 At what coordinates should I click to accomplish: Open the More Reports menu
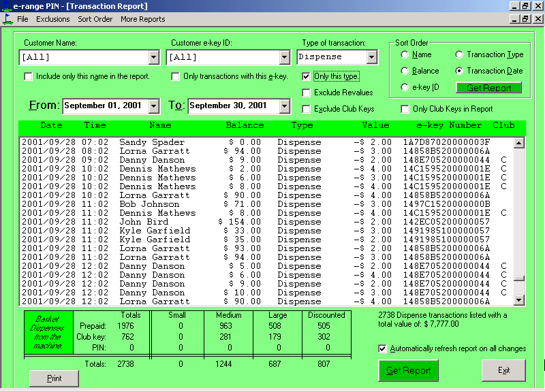click(142, 19)
